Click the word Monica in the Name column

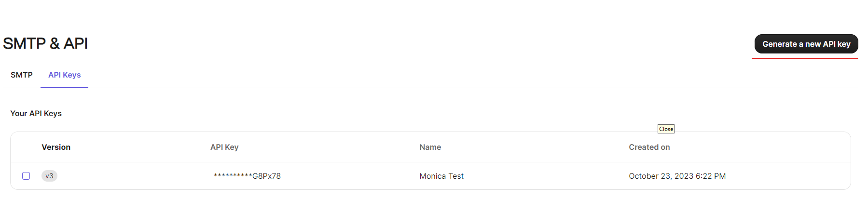[433, 176]
